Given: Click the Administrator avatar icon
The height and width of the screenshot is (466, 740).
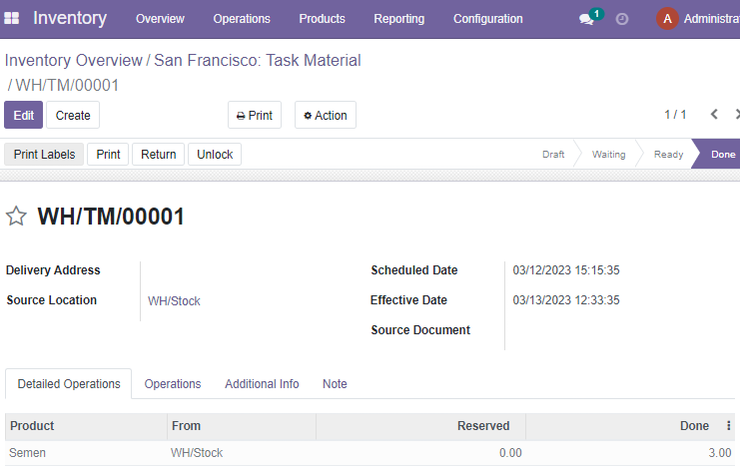Looking at the screenshot, I should [x=667, y=18].
